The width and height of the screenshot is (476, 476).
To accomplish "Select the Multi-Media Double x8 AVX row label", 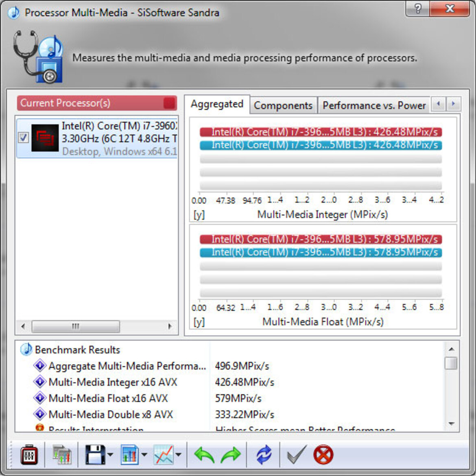I will (111, 414).
